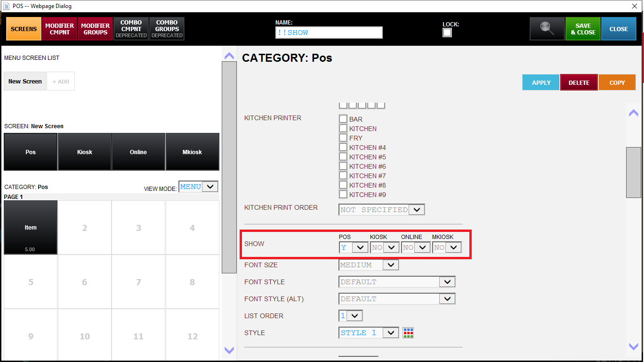Open the style color grid picker
Screen dimensions: 644x362
[408, 333]
